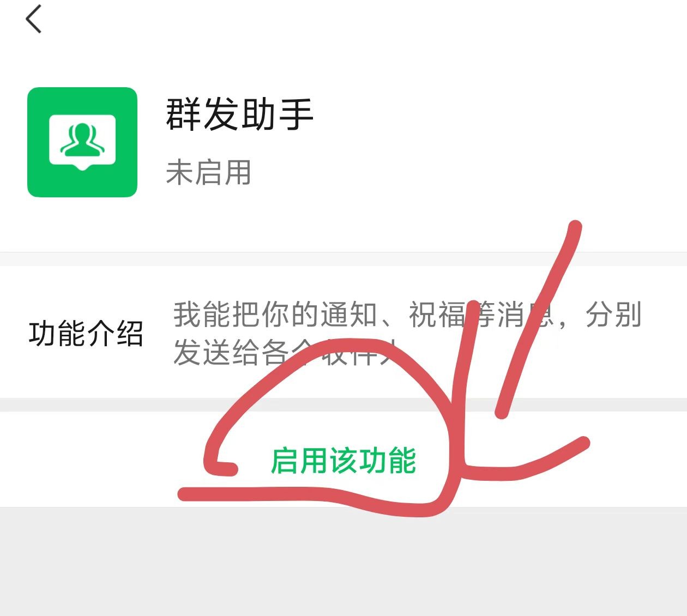This screenshot has height=616, width=687.
Task: Return to previous page with back chevron
Action: 34,19
